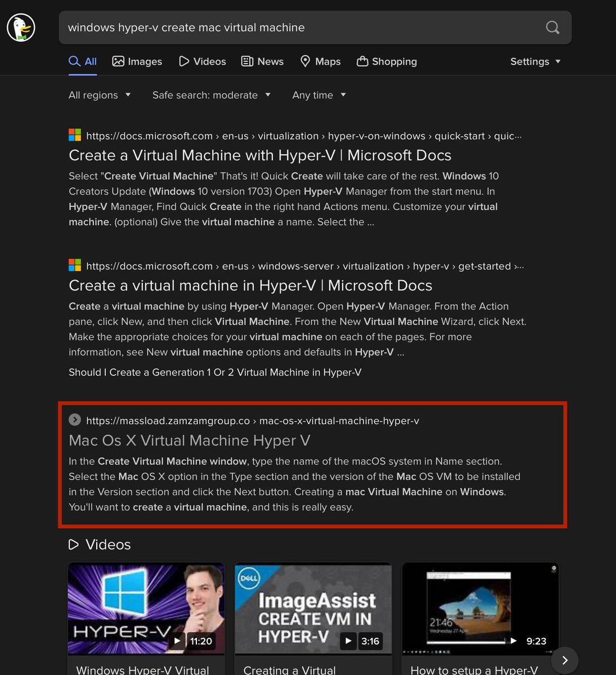This screenshot has width=616, height=675.
Task: Open the Safe search: moderate dropdown
Action: click(212, 95)
